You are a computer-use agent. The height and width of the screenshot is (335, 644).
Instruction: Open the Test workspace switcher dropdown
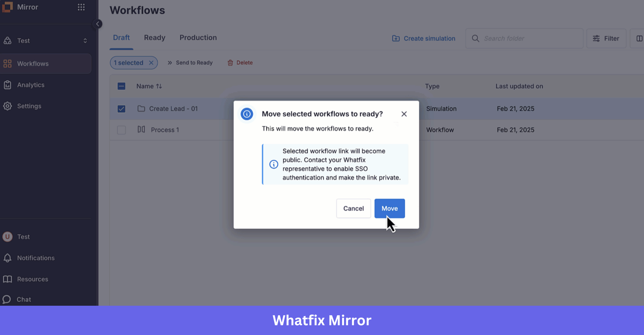point(46,41)
